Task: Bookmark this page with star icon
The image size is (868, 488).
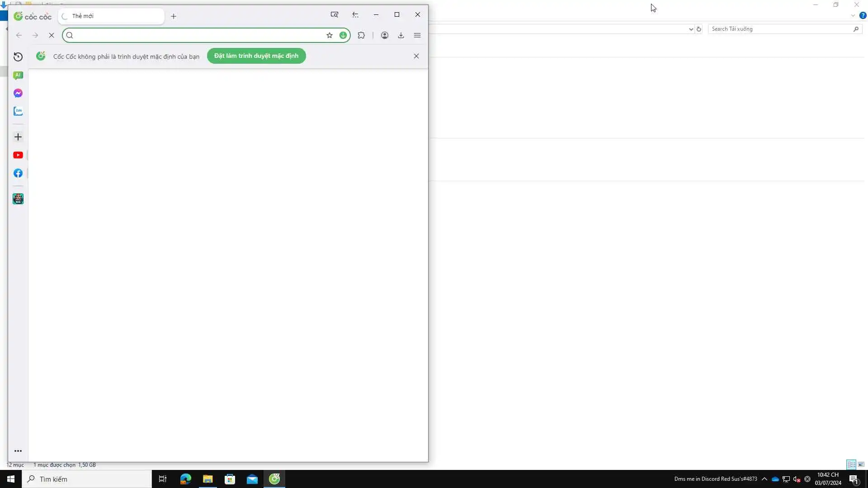Action: click(330, 35)
